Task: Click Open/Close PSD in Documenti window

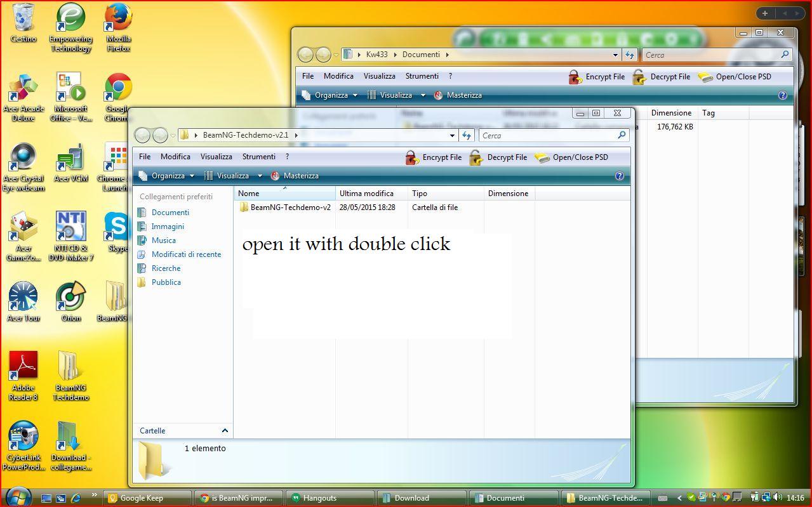Action: pyautogui.click(x=735, y=77)
